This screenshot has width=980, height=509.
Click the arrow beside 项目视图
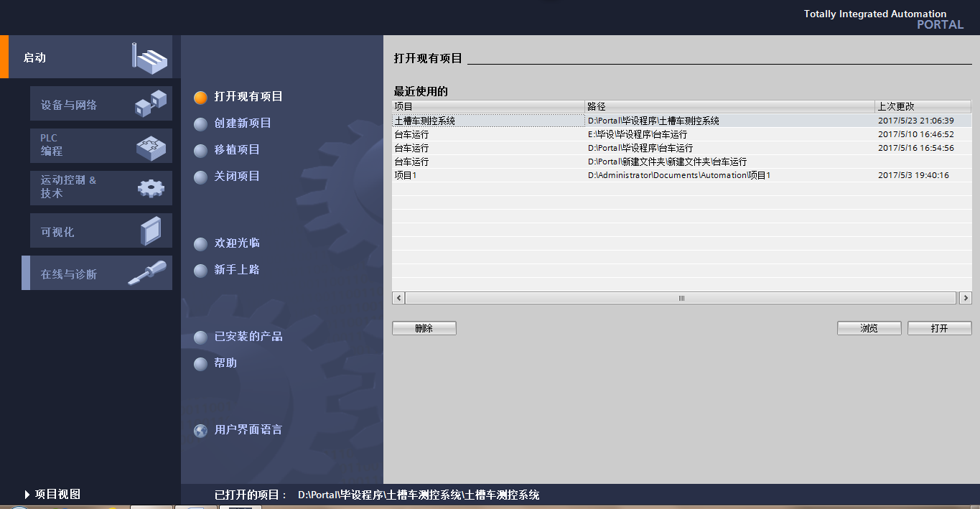click(27, 495)
